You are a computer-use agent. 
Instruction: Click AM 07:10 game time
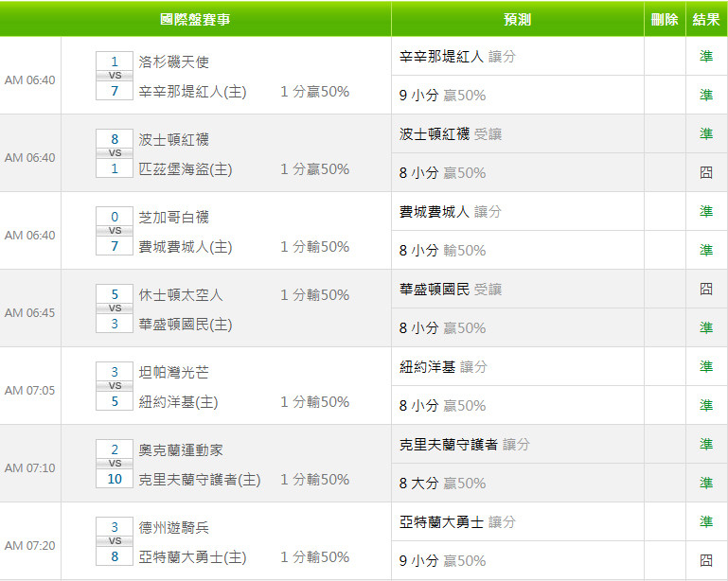[29, 467]
